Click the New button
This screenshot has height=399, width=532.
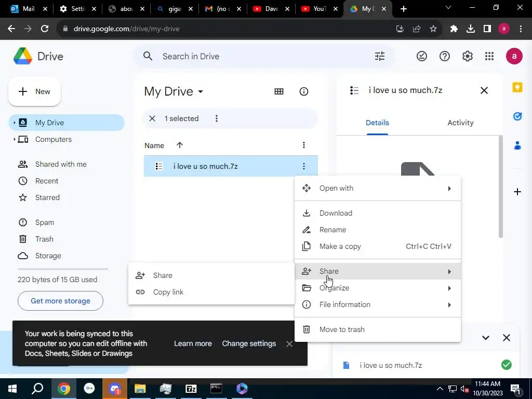(x=35, y=91)
